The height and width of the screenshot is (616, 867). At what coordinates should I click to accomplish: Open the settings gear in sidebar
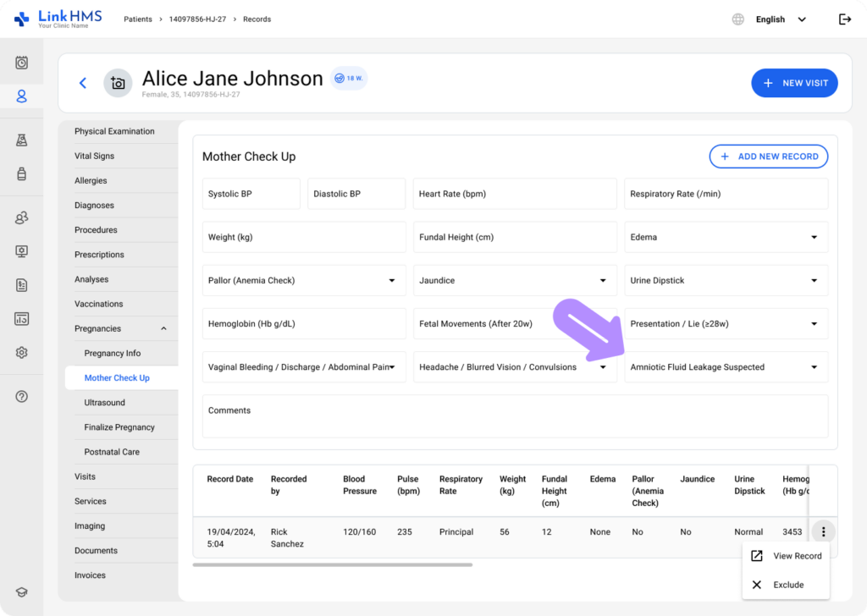(22, 353)
